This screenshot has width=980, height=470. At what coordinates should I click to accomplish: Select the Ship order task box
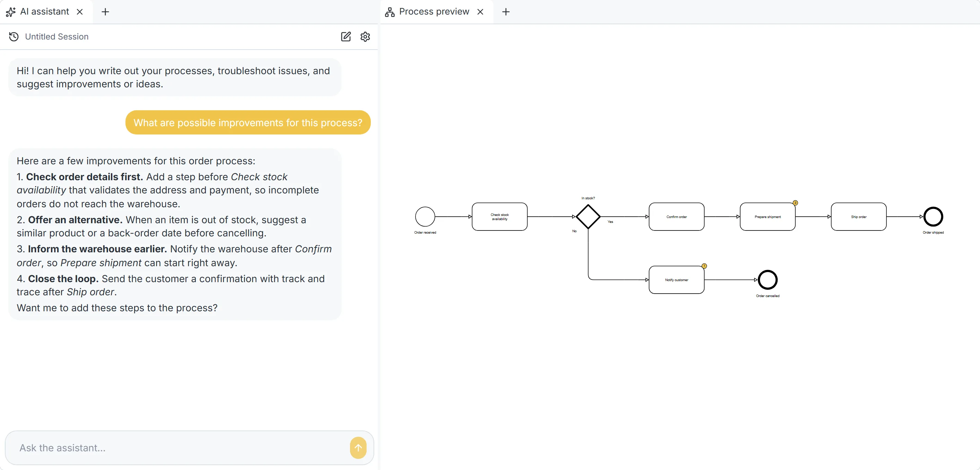[x=859, y=217]
